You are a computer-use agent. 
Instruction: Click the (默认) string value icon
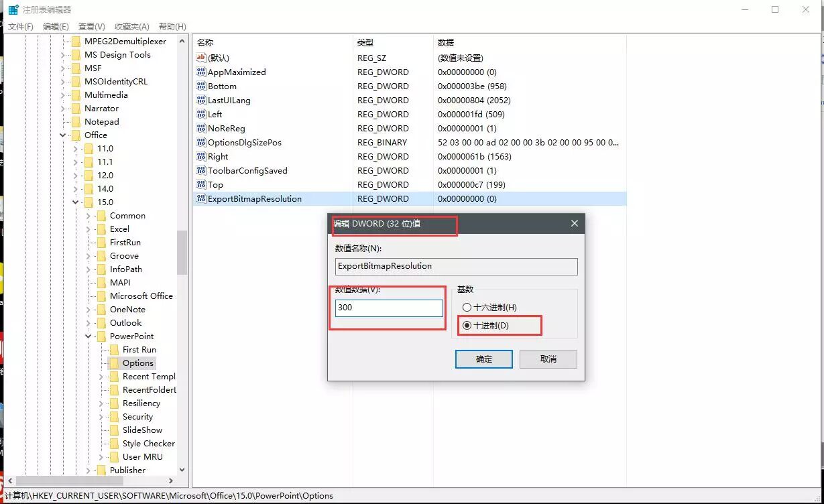[x=201, y=58]
